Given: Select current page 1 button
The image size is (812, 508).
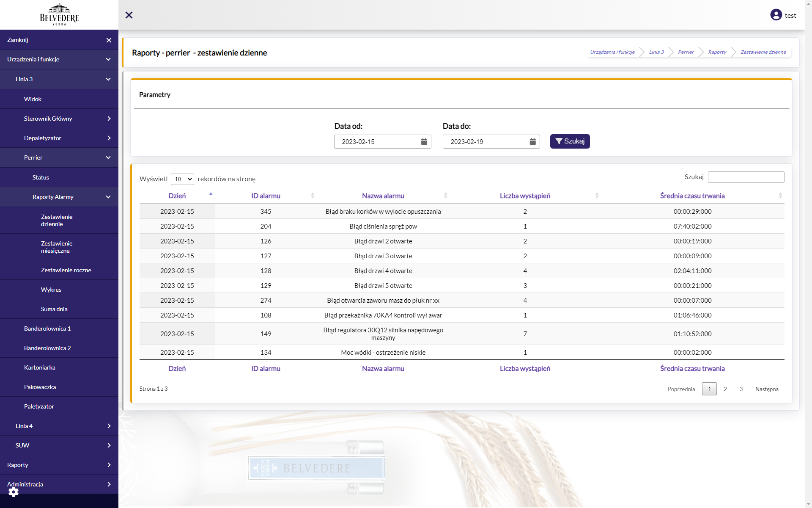Looking at the screenshot, I should (709, 389).
